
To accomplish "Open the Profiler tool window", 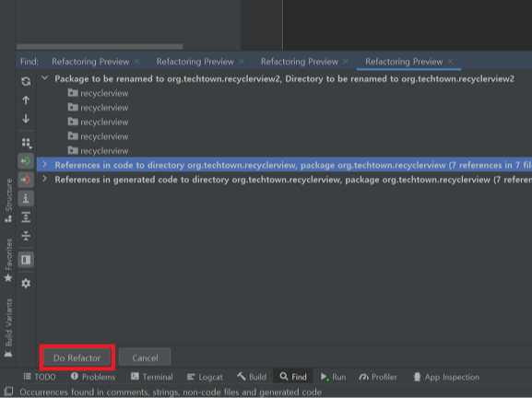I will coord(378,377).
